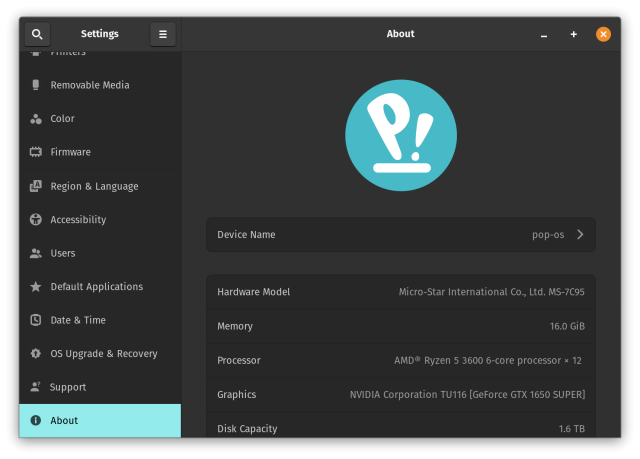Switch to the Accessibility panel

point(100,220)
